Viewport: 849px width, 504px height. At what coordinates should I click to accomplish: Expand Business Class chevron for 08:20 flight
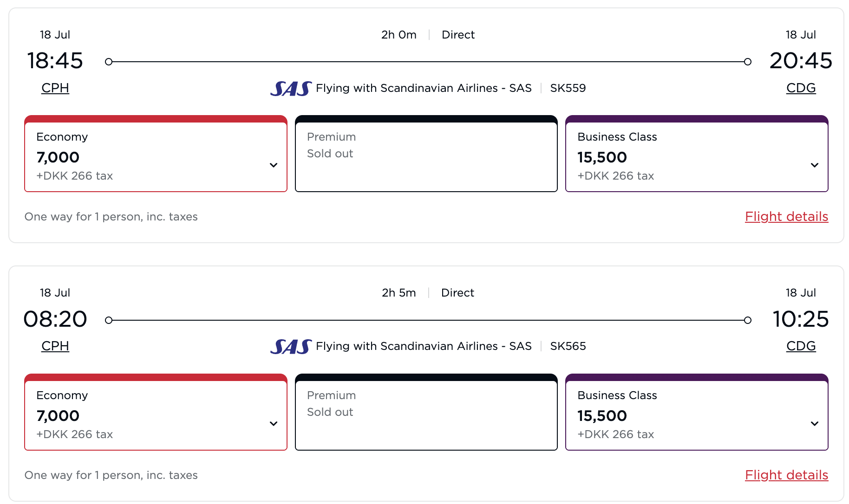(815, 424)
